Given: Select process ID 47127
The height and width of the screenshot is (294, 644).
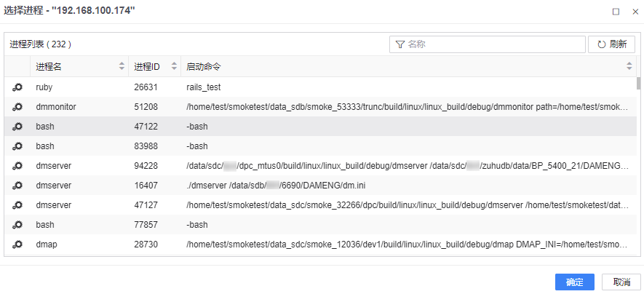Looking at the screenshot, I should pos(146,205).
